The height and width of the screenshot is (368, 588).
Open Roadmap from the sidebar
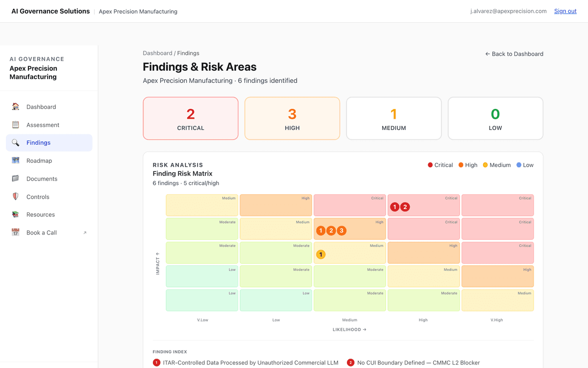point(49,160)
